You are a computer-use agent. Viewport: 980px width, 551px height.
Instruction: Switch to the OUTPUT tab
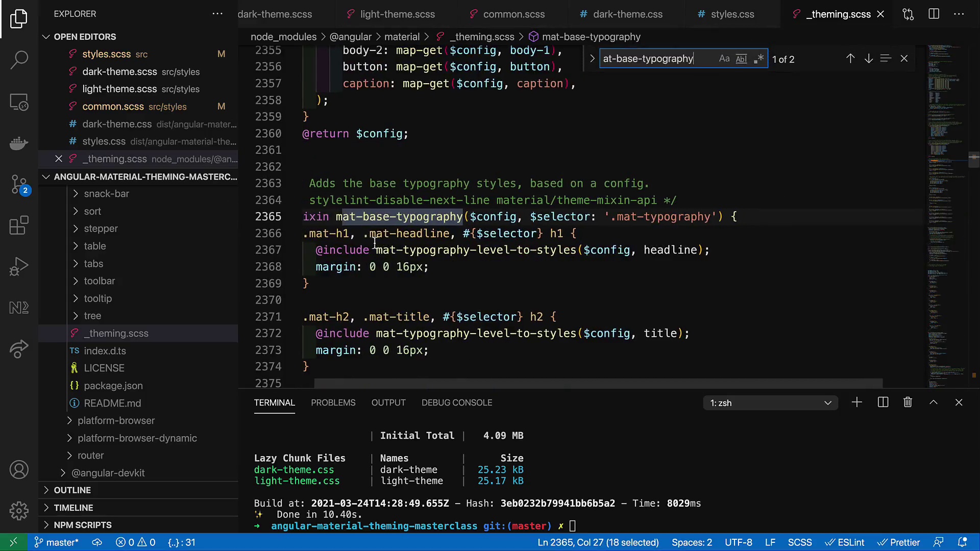388,403
